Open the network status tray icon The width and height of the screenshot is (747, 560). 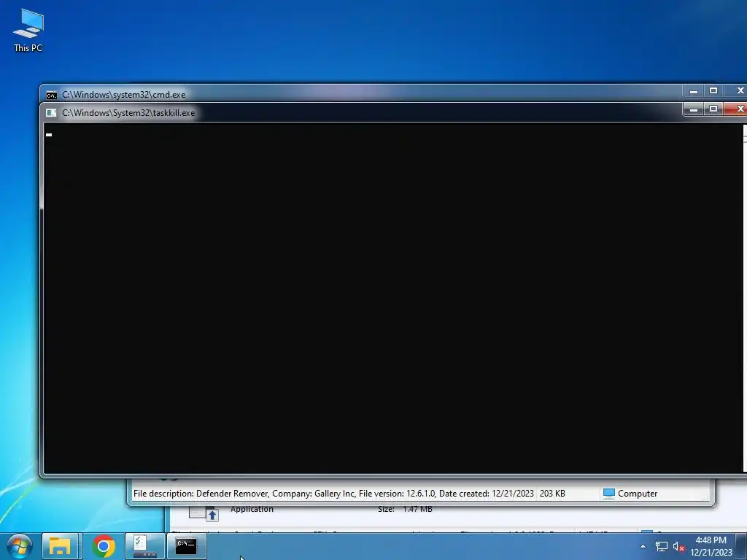(661, 546)
